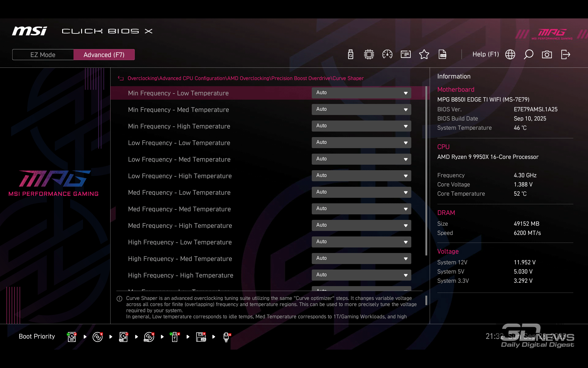Open search with the magnifier icon
The image size is (588, 368).
[x=528, y=55]
